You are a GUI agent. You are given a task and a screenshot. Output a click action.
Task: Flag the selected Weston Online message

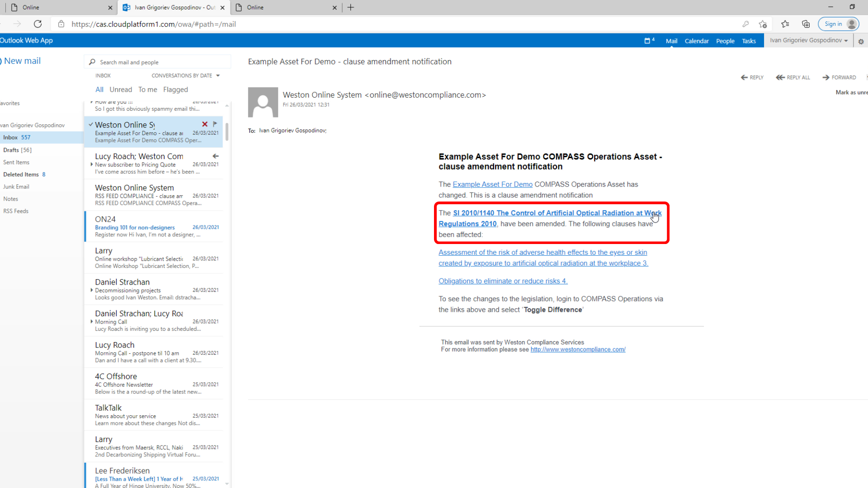pos(215,124)
